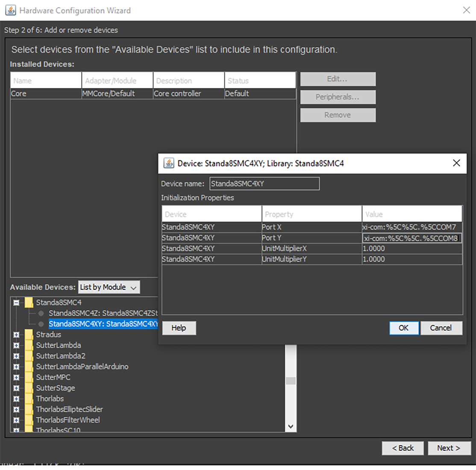The height and width of the screenshot is (470, 476).
Task: Close the Standa8SMC4XY device dialog
Action: point(456,163)
